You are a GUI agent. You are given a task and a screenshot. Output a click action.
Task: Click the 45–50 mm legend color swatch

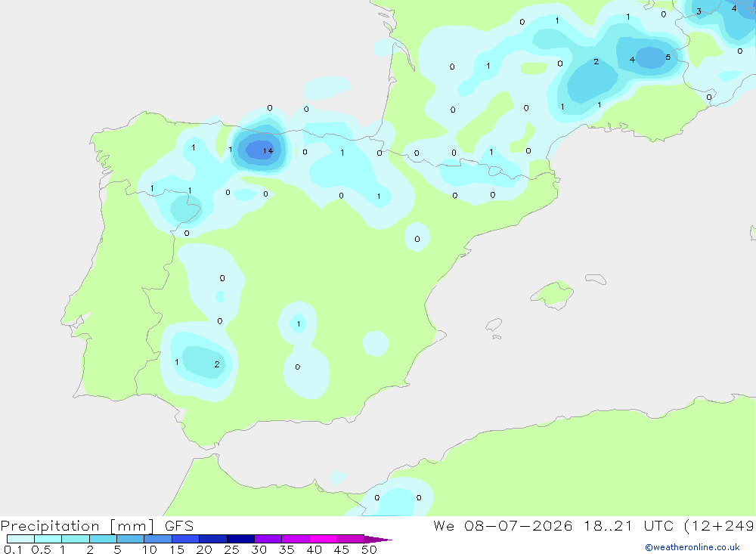pyautogui.click(x=351, y=539)
